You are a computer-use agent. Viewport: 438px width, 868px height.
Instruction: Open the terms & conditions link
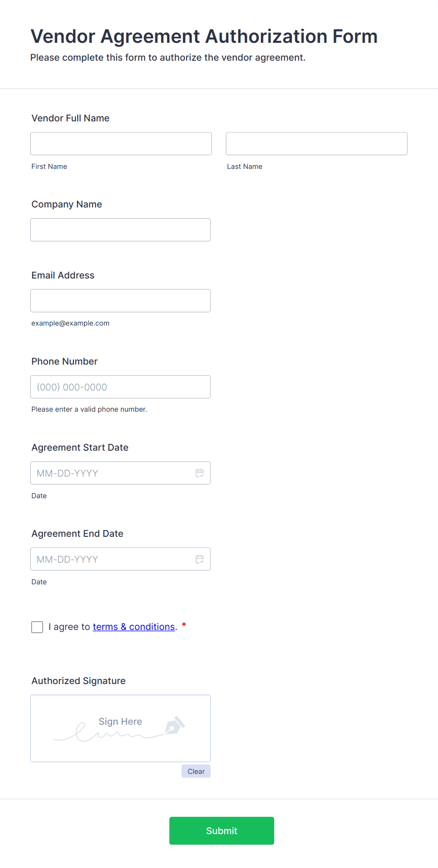pos(134,627)
